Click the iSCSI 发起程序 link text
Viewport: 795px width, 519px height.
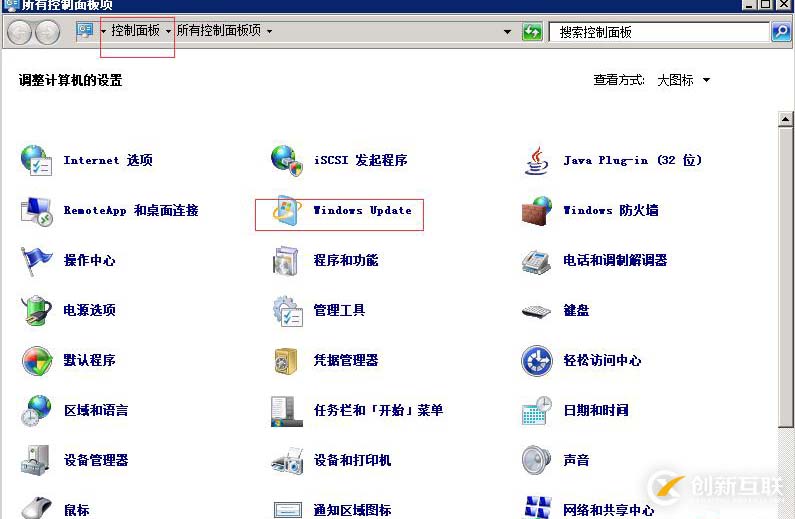tap(360, 160)
